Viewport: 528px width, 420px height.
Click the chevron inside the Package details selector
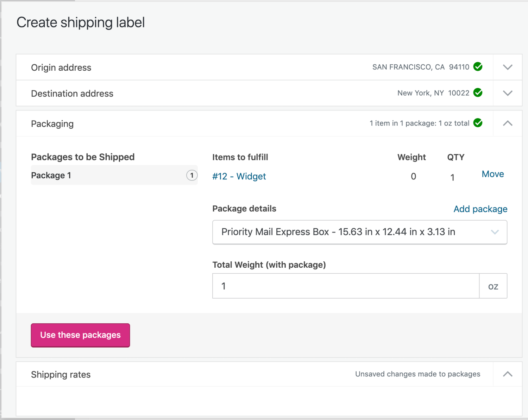point(495,232)
